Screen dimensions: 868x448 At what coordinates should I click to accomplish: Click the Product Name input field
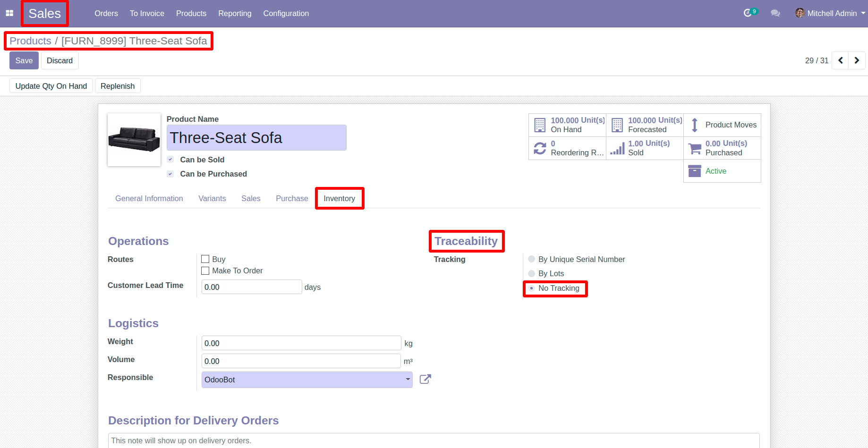point(256,137)
